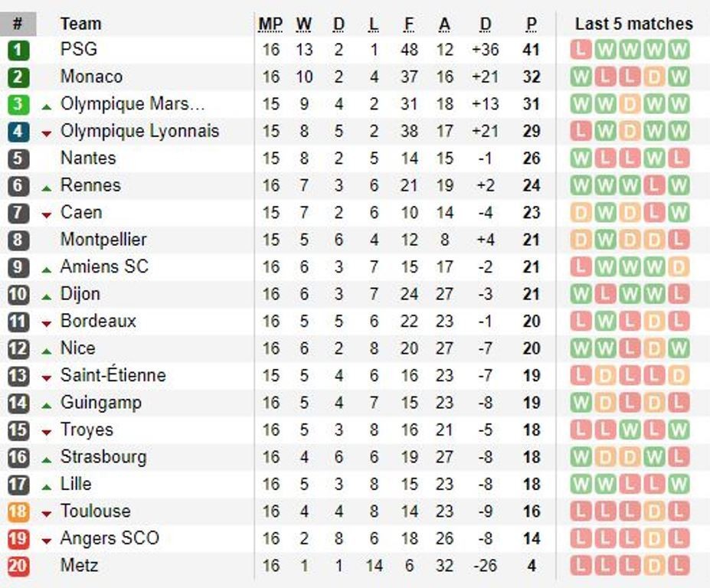The height and width of the screenshot is (588, 710).
Task: Click the red rank 20 badge beside Metz
Action: 18,567
